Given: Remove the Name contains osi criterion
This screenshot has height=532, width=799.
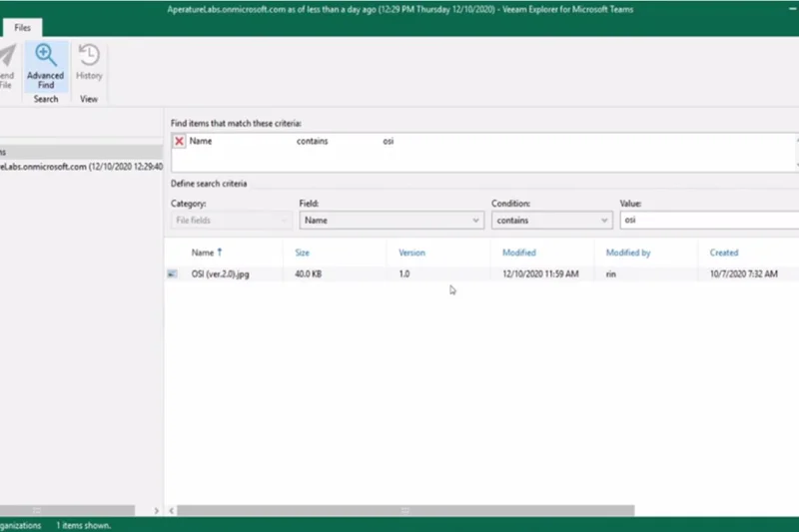Looking at the screenshot, I should [x=179, y=141].
